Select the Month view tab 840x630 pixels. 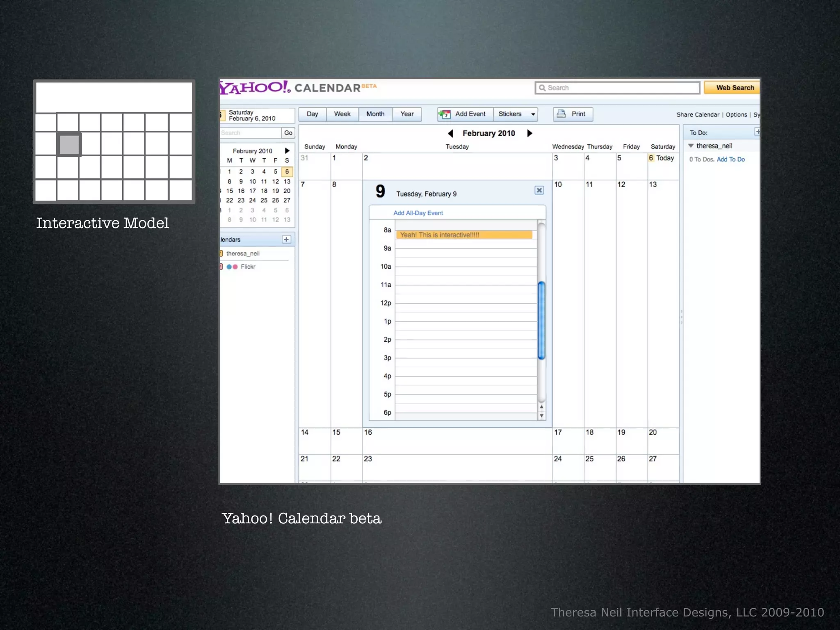pos(375,114)
